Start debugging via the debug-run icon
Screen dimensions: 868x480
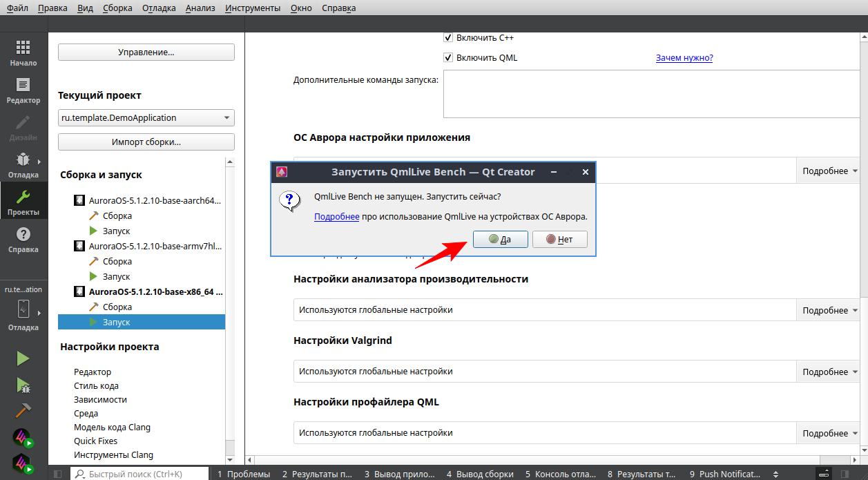(x=23, y=384)
